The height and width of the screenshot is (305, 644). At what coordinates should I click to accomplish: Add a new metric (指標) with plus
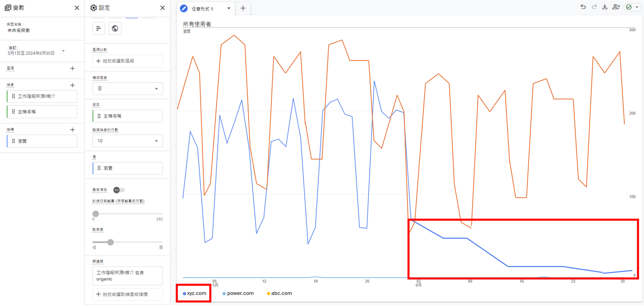click(72, 130)
